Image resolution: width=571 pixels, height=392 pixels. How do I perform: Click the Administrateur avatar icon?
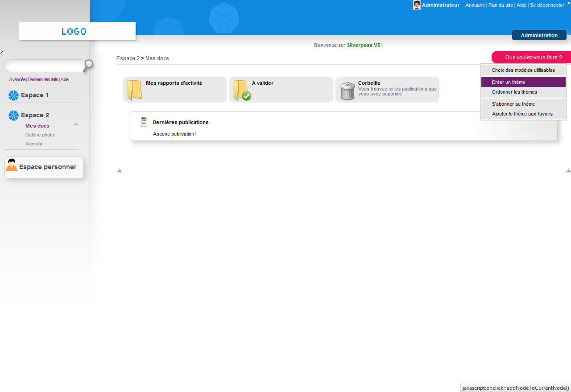point(417,5)
